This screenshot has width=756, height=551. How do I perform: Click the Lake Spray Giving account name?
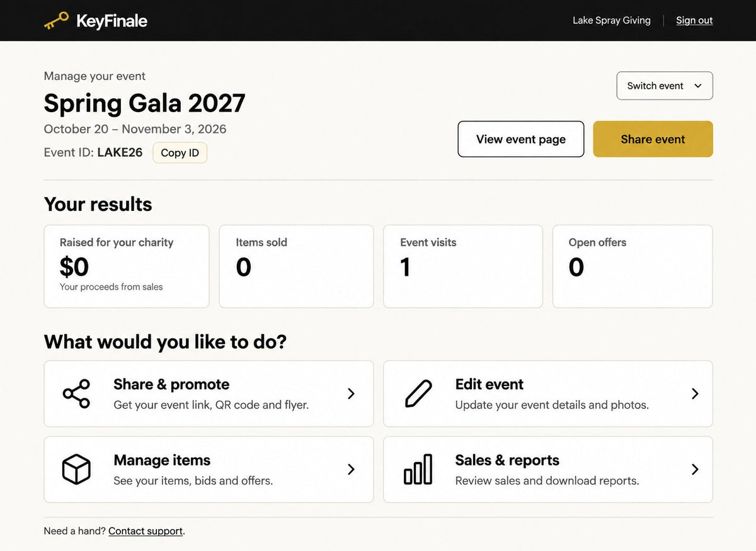click(x=612, y=20)
